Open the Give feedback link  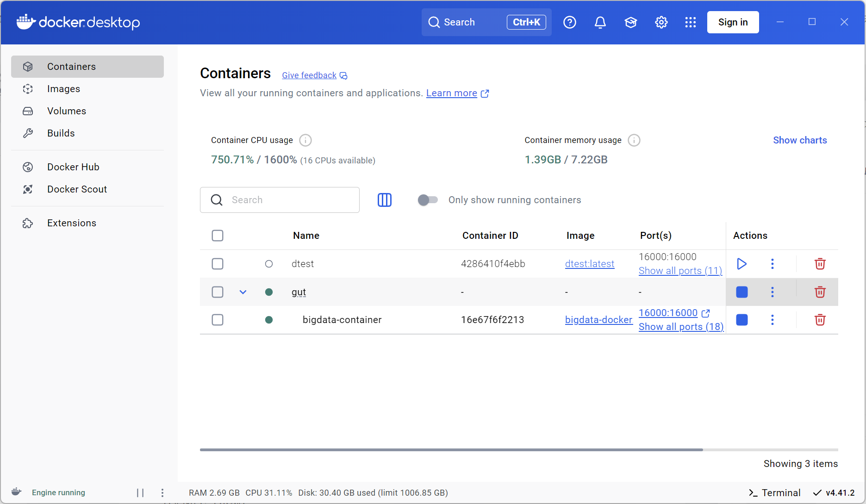[314, 75]
